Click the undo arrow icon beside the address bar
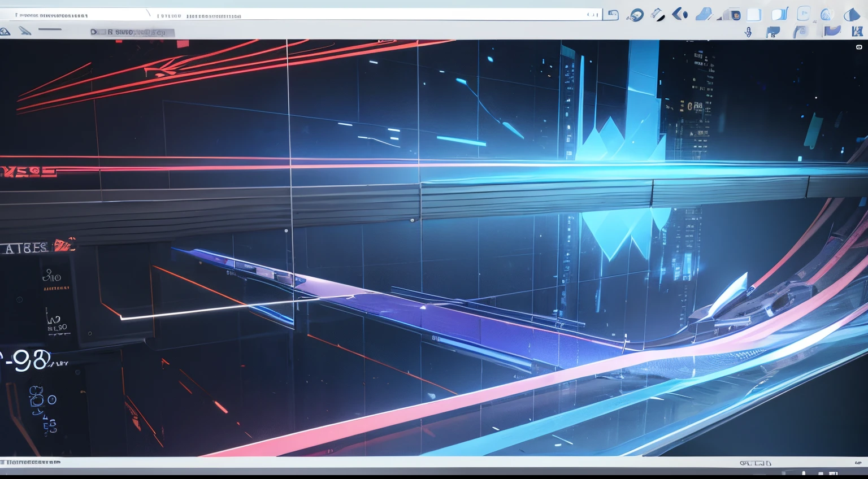 [x=611, y=15]
